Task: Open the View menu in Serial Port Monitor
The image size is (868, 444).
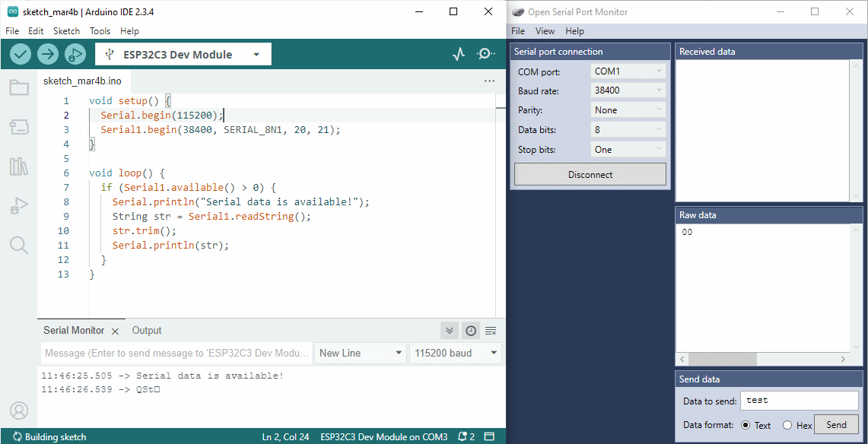Action: point(545,31)
